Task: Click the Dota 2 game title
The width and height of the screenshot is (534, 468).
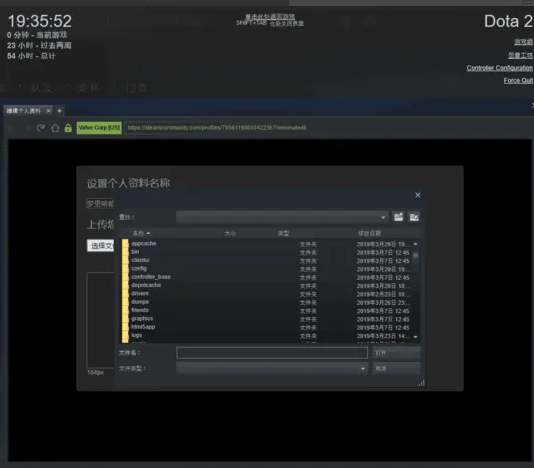Action: (508, 21)
